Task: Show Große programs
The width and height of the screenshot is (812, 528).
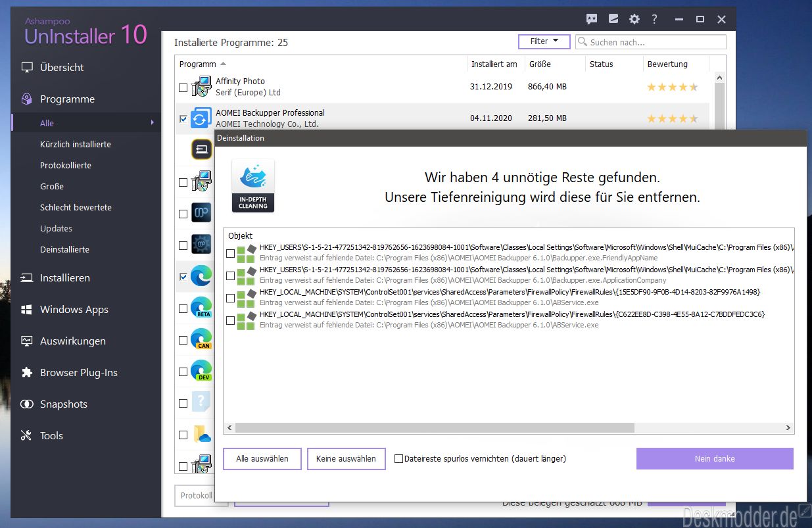Action: [52, 186]
